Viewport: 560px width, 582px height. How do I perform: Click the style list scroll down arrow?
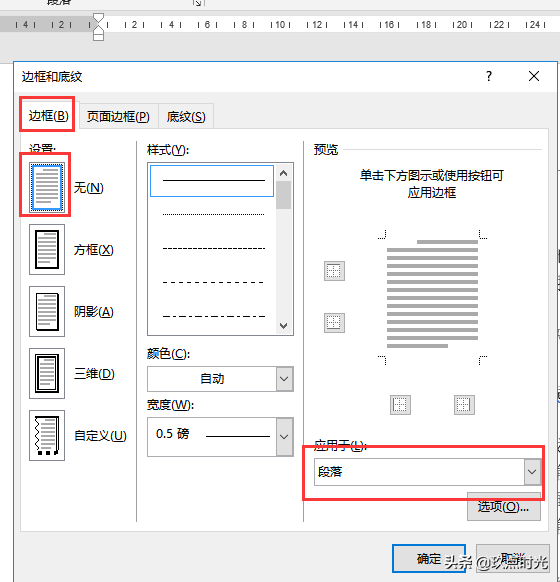point(284,326)
